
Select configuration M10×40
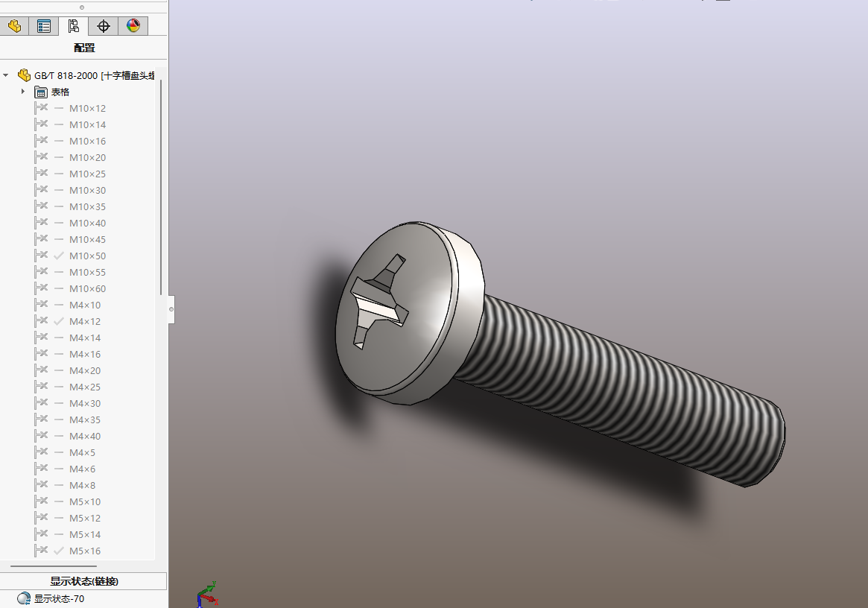[87, 223]
